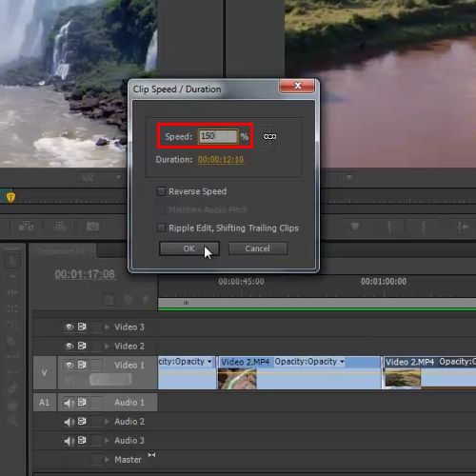Click the Export Frame camera icon
Screen dimensions: 476x476
(x=92, y=227)
